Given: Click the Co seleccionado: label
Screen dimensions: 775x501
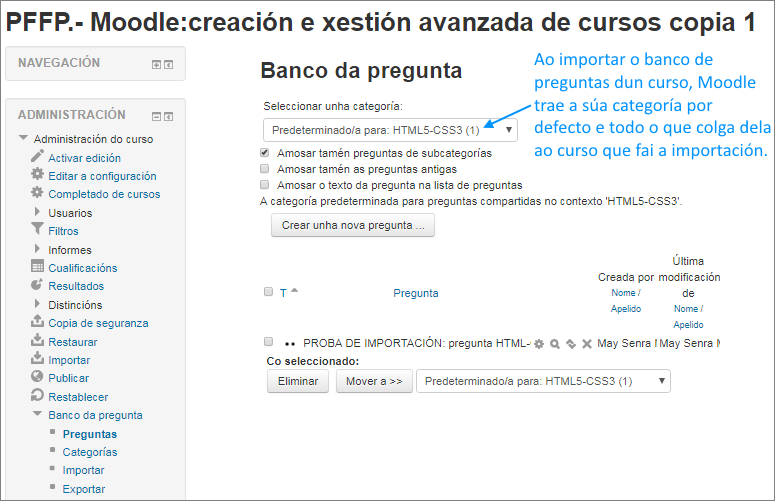Looking at the screenshot, I should point(313,362).
